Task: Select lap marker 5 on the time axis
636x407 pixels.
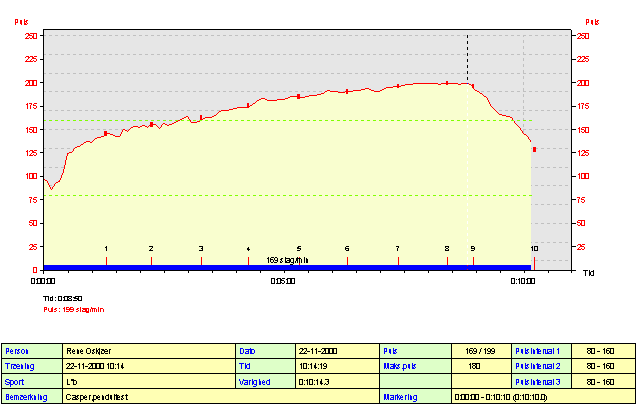Action: point(298,248)
